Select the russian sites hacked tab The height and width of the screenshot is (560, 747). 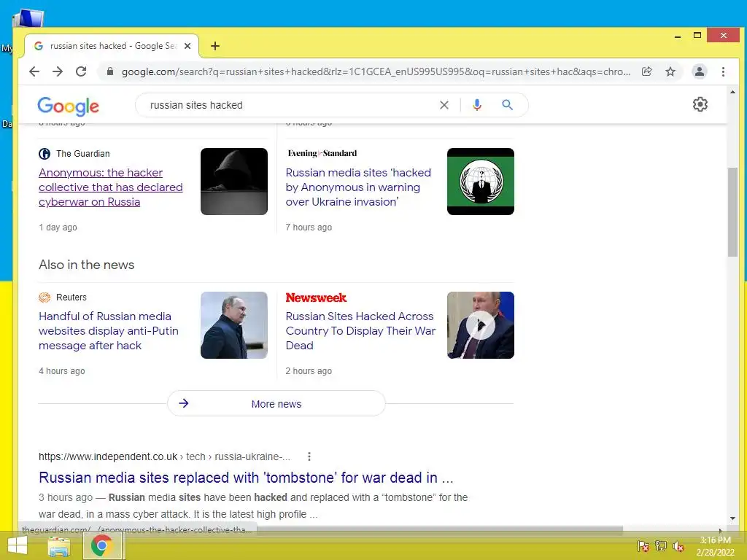tap(112, 46)
